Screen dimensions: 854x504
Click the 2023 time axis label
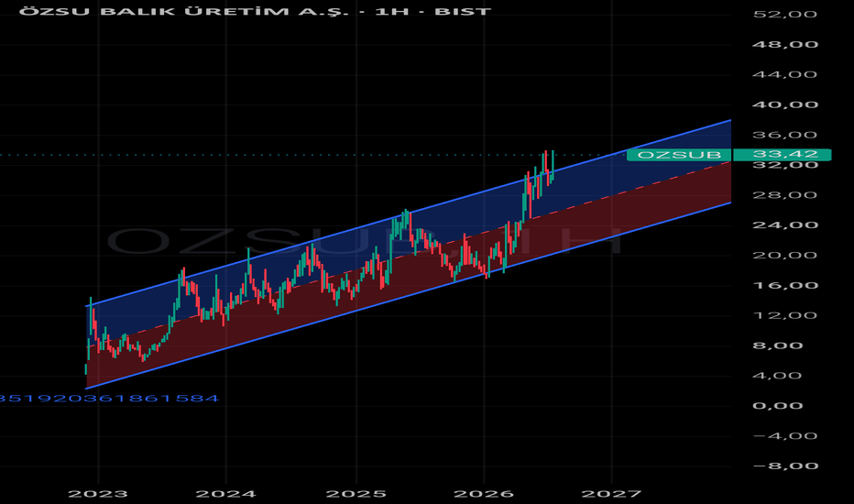[98, 494]
